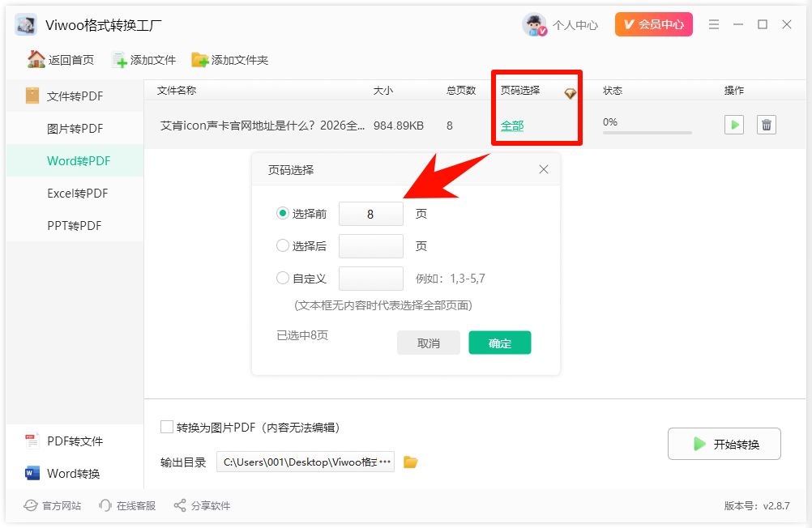Click the 版本号 v2.8.7 label
Image resolution: width=812 pixels, height=528 pixels.
[757, 506]
